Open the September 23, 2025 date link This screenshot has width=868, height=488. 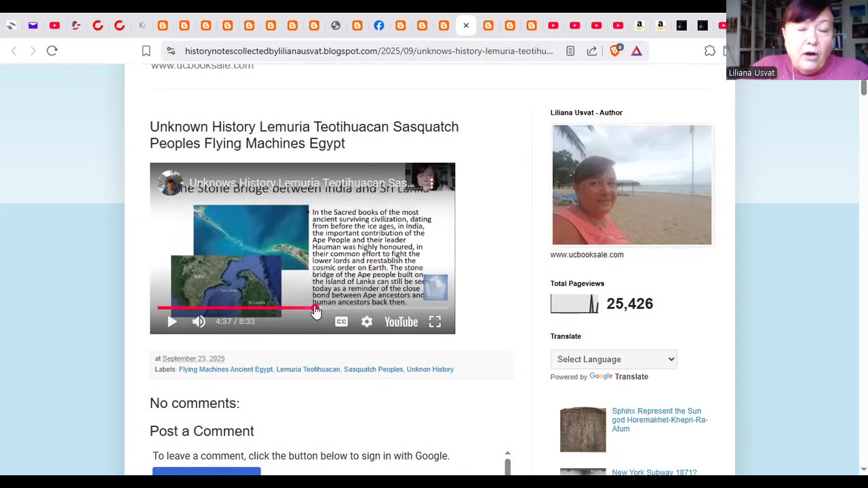pos(193,359)
